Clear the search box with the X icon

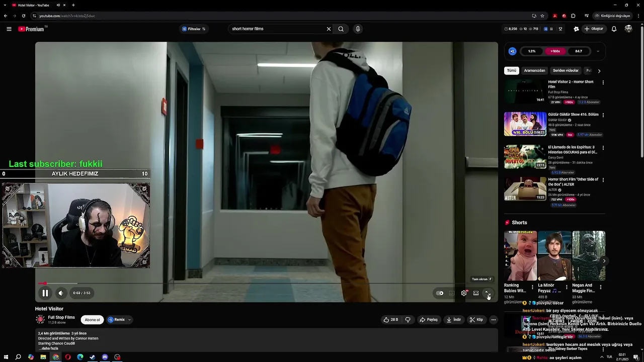click(329, 29)
